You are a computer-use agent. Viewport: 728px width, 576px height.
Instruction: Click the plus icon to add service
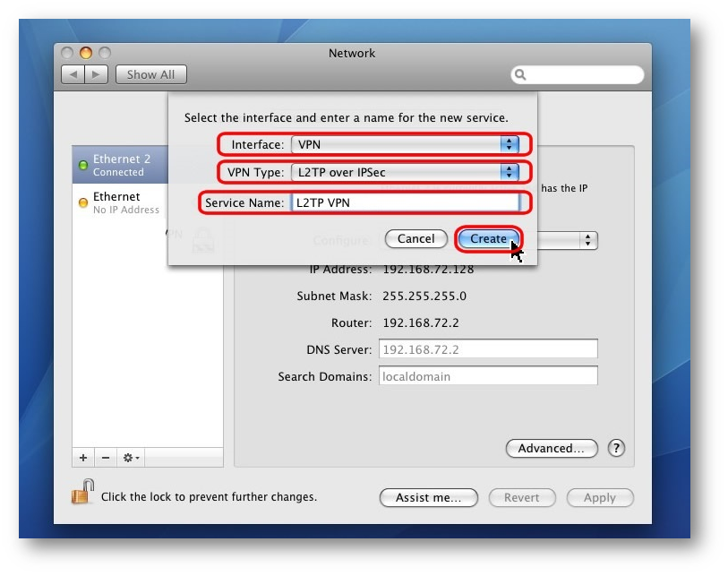click(83, 458)
